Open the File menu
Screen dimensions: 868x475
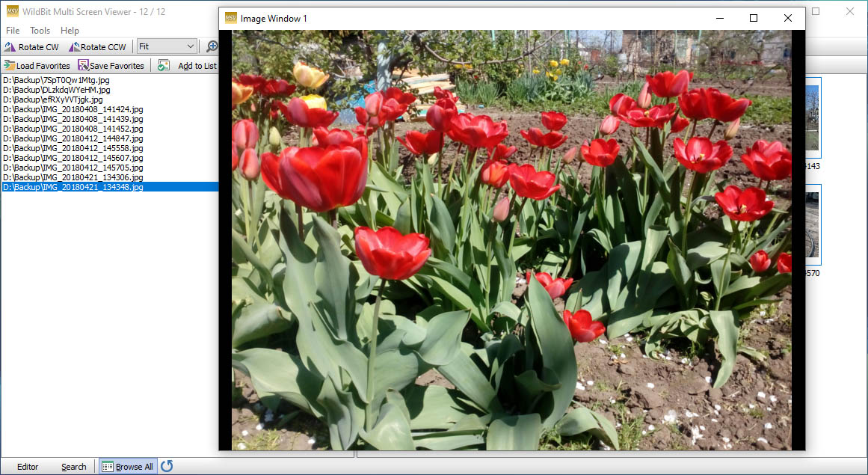click(x=13, y=31)
